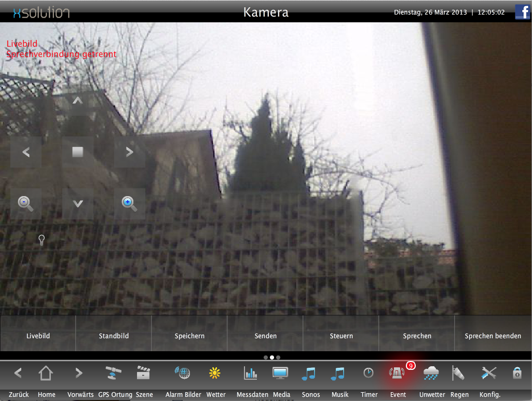Select Steuern in the camera toolbar
Image resolution: width=532 pixels, height=401 pixels.
(340, 336)
